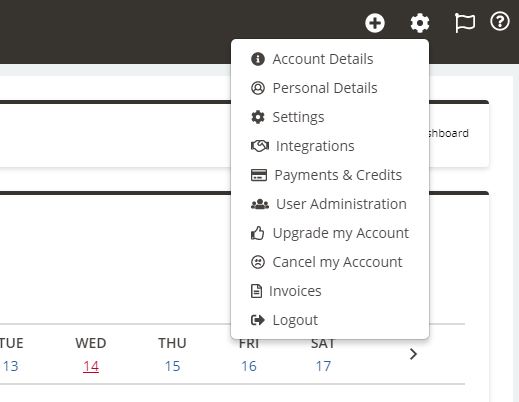The height and width of the screenshot is (402, 519).
Task: Open Personal Details from the menu
Action: click(325, 88)
